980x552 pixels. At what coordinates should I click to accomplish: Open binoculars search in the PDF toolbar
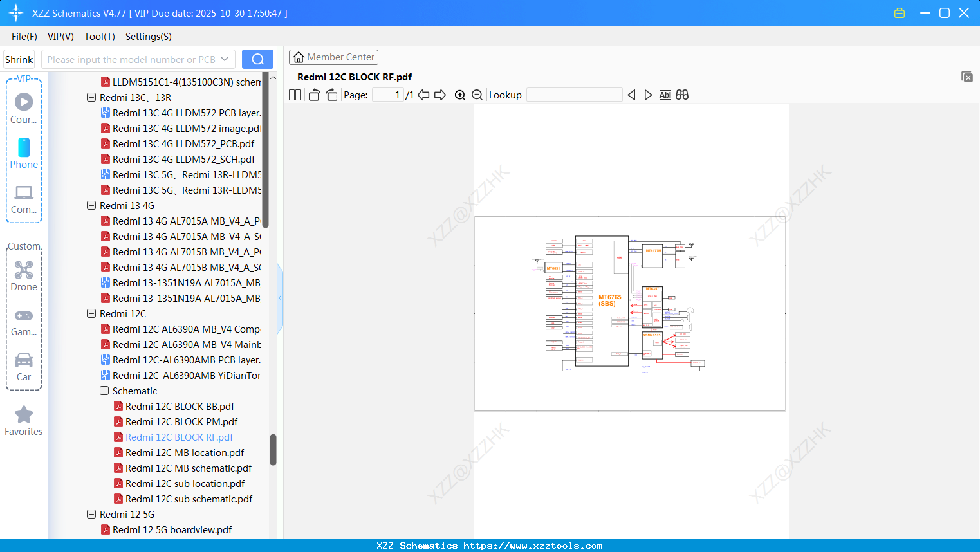[682, 95]
